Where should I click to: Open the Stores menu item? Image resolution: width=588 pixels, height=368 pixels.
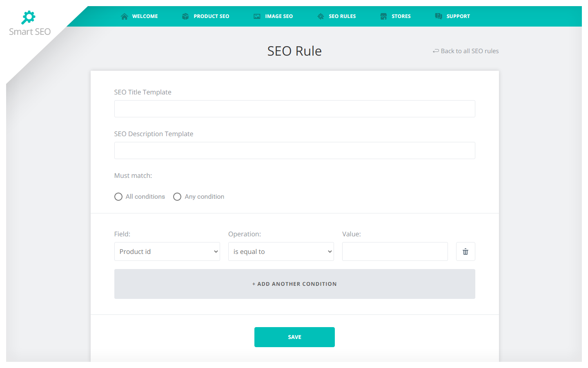[x=396, y=16]
